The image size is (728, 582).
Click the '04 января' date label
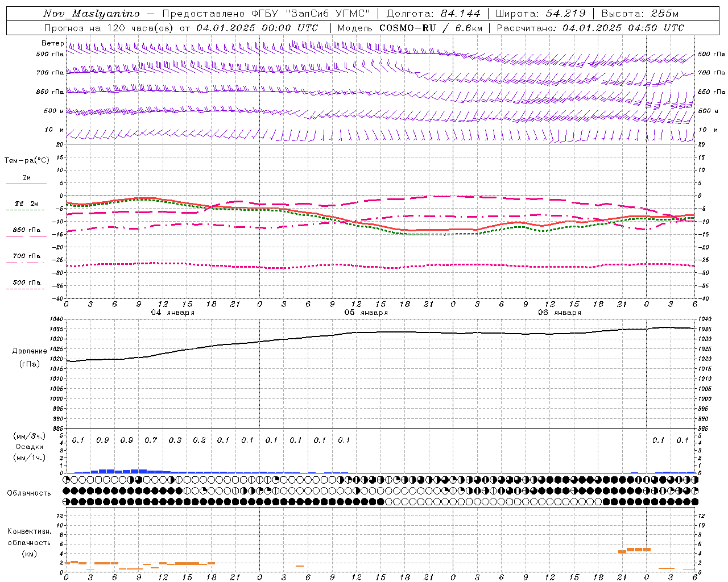(x=172, y=312)
